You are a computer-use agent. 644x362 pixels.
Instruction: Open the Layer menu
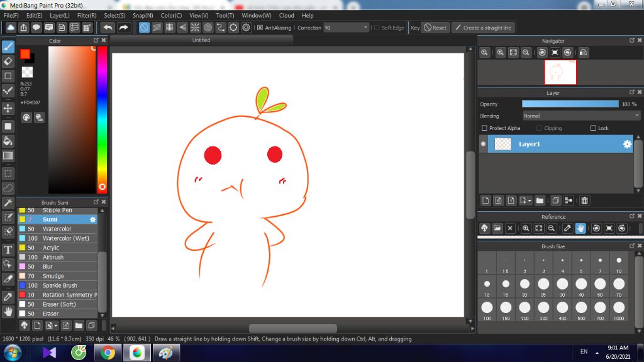coord(60,16)
